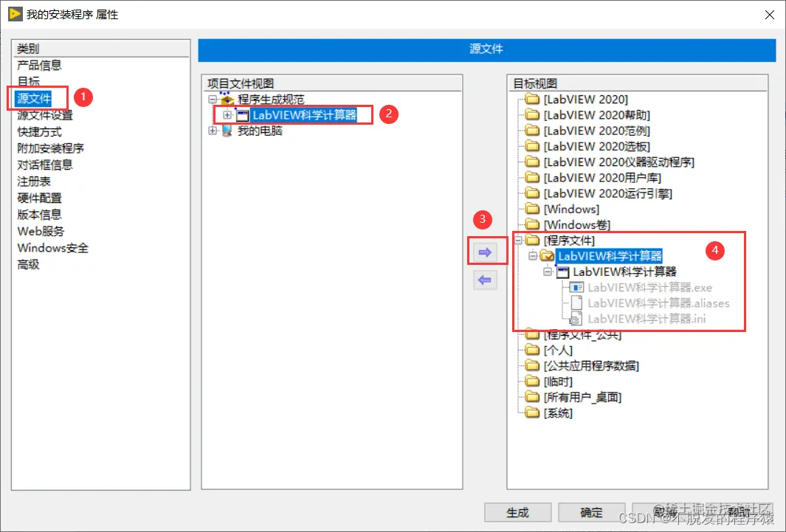Click LabVIEW icon in title bar
Image resolution: width=786 pixels, height=532 pixels.
(x=15, y=14)
